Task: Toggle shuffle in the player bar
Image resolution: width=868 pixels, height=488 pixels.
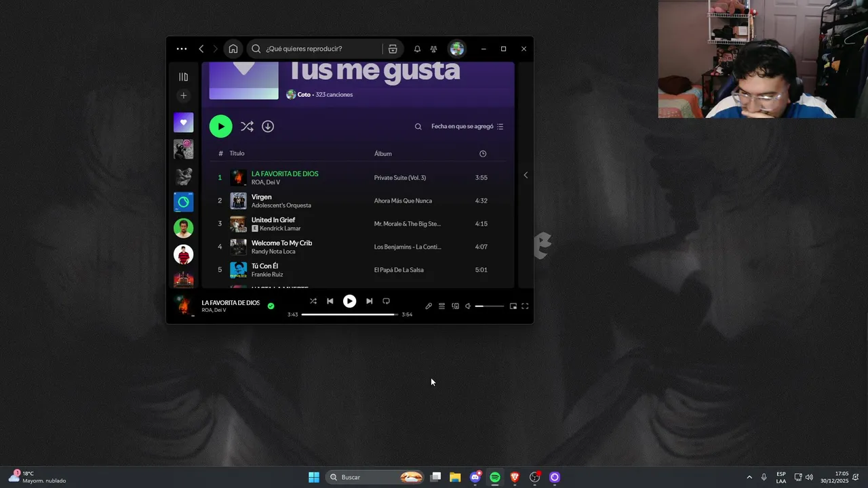Action: pyautogui.click(x=313, y=301)
